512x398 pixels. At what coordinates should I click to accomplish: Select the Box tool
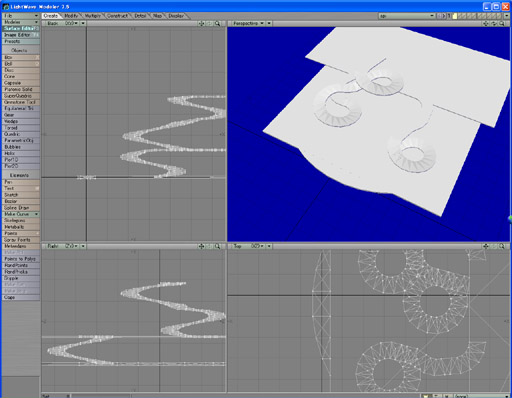click(21, 57)
